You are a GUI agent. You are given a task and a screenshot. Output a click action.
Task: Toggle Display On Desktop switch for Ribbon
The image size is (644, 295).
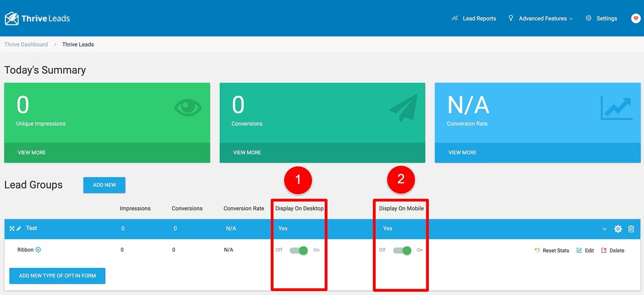coord(299,250)
